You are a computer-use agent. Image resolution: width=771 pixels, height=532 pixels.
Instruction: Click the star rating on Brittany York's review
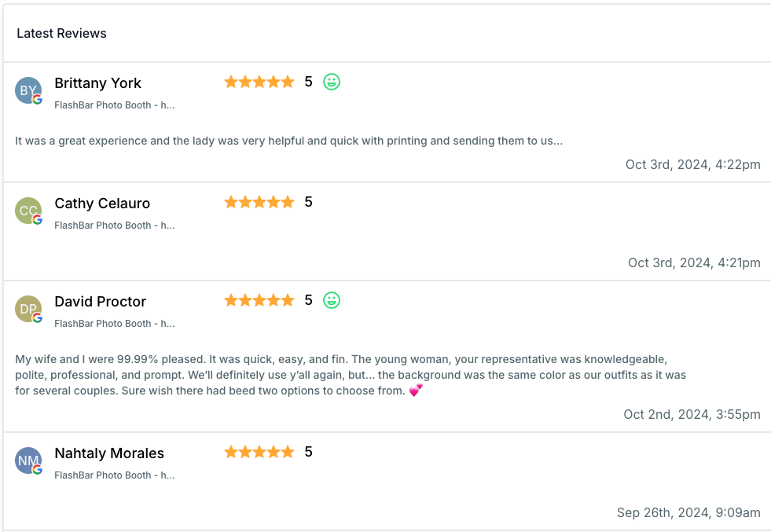click(259, 82)
